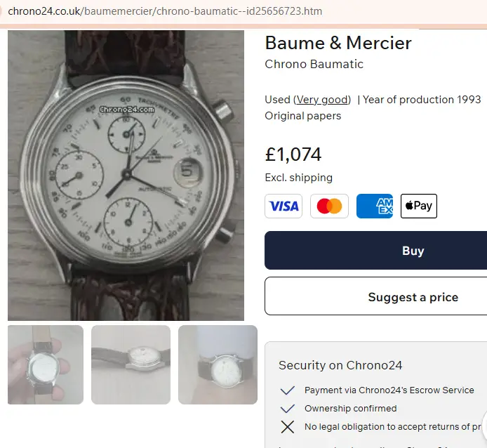Click the Visa payment icon

click(x=283, y=206)
